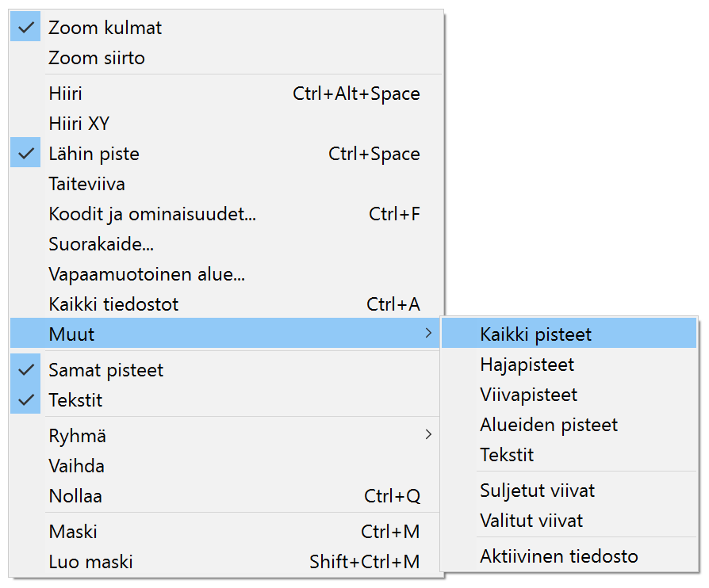Select Zoom siirto menu item

[97, 58]
